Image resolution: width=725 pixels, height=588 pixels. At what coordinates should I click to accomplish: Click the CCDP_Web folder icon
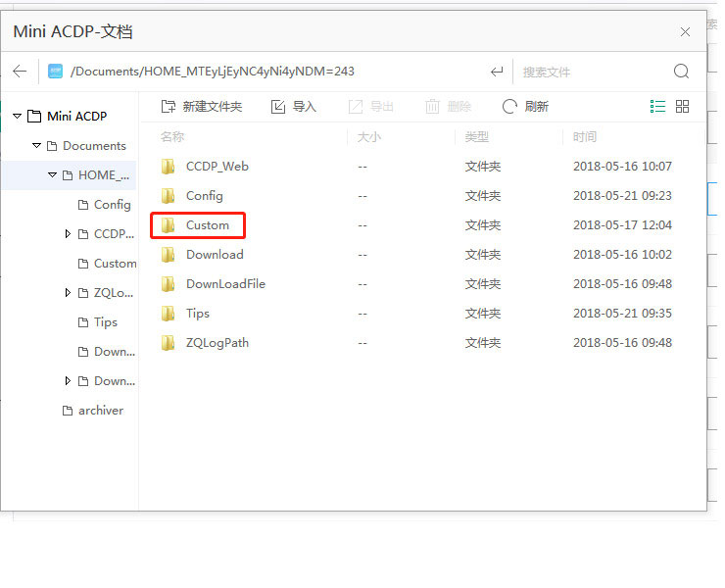coord(169,167)
